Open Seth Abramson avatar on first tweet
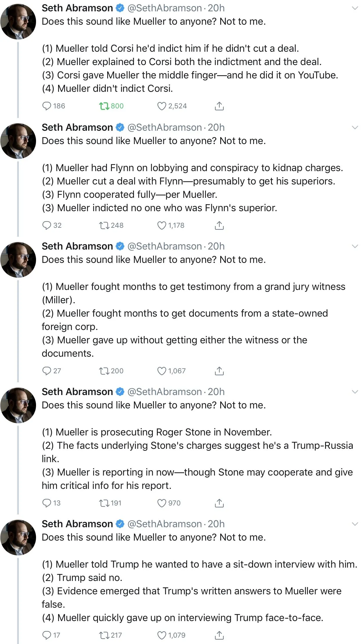This screenshot has height=644, width=362. [18, 22]
